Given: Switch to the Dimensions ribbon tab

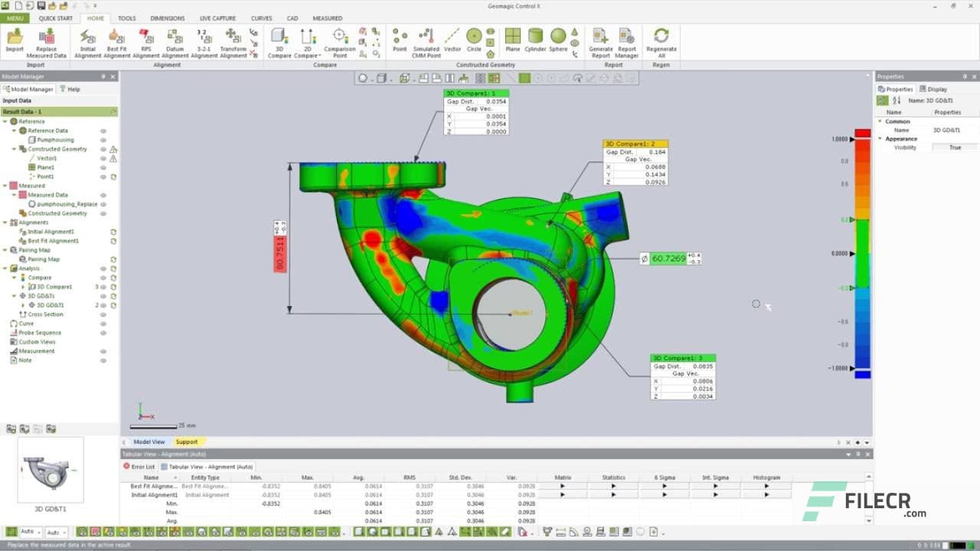Looking at the screenshot, I should 167,18.
